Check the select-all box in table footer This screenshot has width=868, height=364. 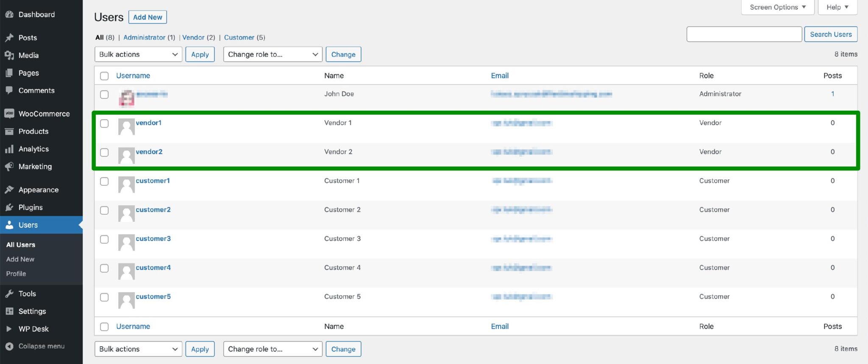(x=104, y=327)
